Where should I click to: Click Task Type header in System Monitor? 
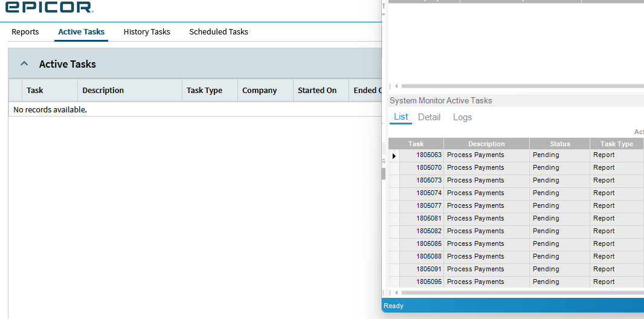(x=616, y=144)
